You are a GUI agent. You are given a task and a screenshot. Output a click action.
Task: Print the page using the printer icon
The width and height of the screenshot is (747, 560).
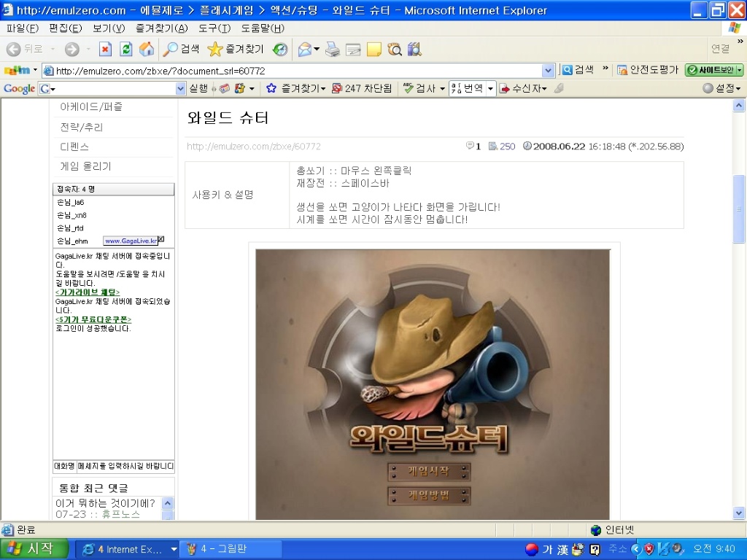click(333, 49)
